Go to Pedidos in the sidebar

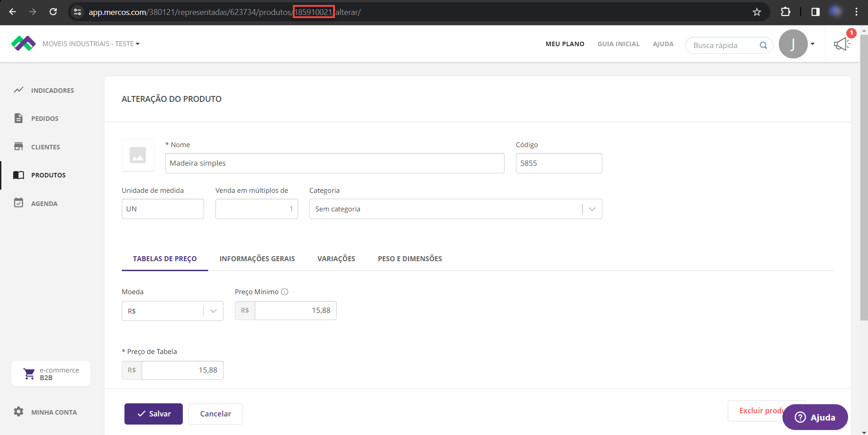click(44, 119)
